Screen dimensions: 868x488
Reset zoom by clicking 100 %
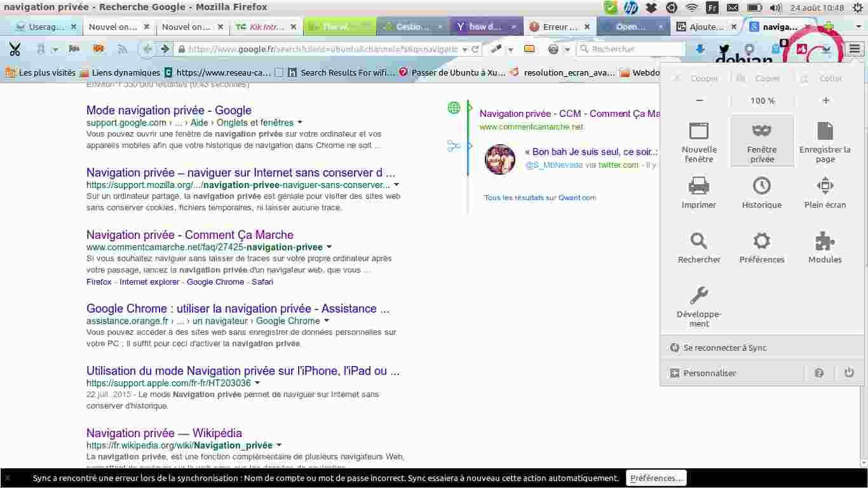point(763,100)
